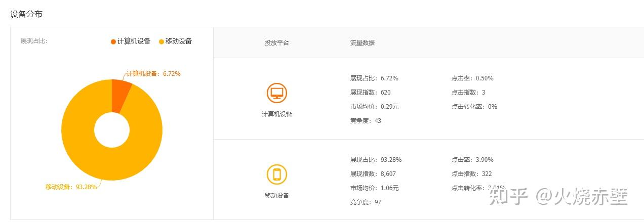The image size is (644, 222).
Task: Click computer 点击率: 0.50% stat
Action: pos(472,78)
